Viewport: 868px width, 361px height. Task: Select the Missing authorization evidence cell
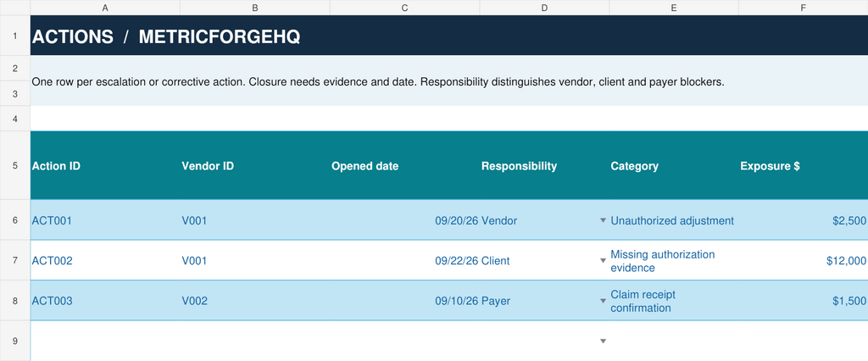[674, 260]
